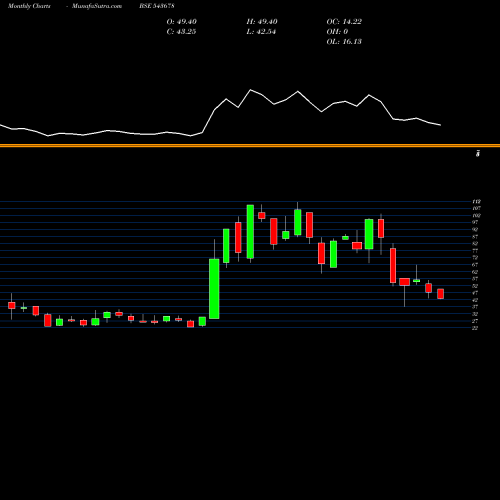Click the 'OH: 0' reading
Screen dimensions: 500x500
pyautogui.click(x=337, y=32)
